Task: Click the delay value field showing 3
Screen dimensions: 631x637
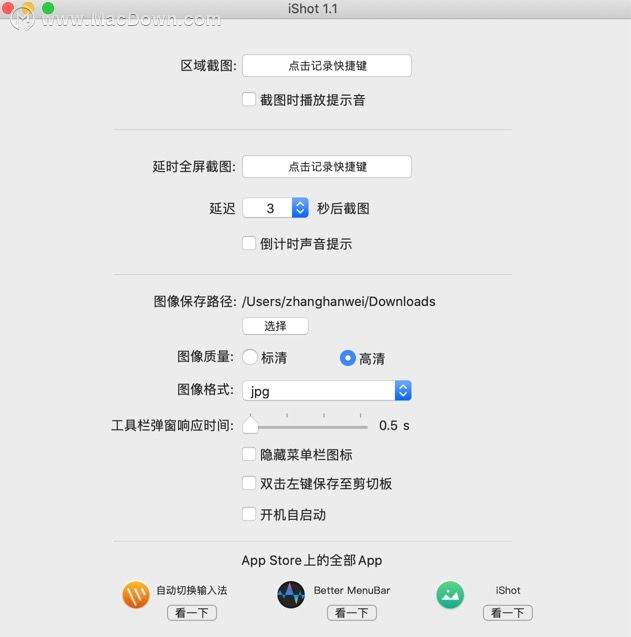Action: [x=267, y=208]
